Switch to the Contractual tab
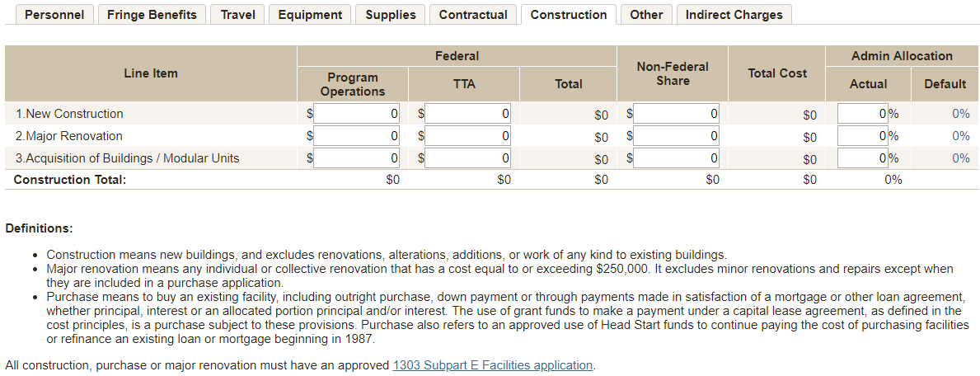The image size is (980, 376). 473,15
